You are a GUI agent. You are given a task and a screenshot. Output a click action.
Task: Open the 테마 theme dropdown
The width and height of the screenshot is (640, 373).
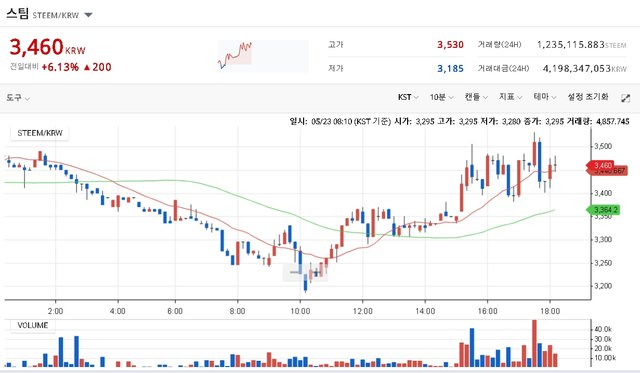(x=545, y=97)
